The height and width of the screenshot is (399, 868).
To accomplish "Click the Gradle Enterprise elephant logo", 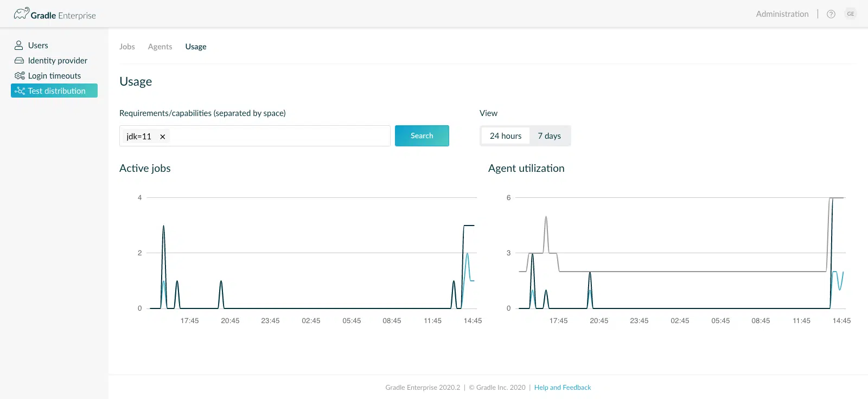I will 21,14.
